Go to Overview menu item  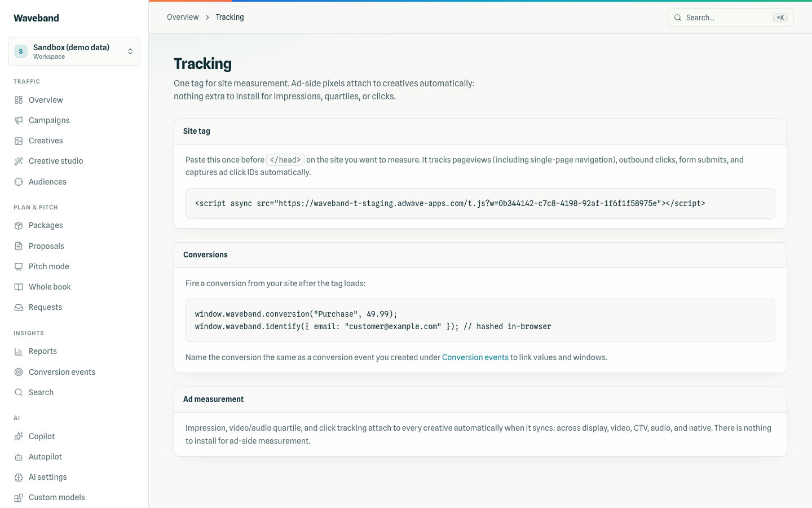coord(74,100)
